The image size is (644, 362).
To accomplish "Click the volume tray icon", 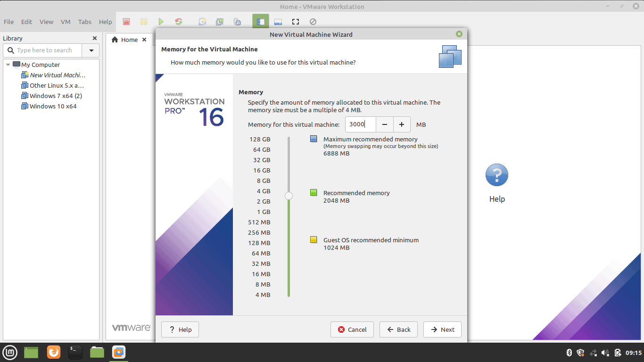I will 606,353.
